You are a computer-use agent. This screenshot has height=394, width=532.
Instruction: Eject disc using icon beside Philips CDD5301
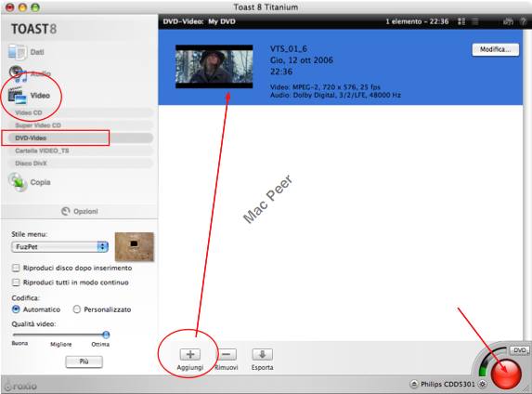pyautogui.click(x=414, y=384)
